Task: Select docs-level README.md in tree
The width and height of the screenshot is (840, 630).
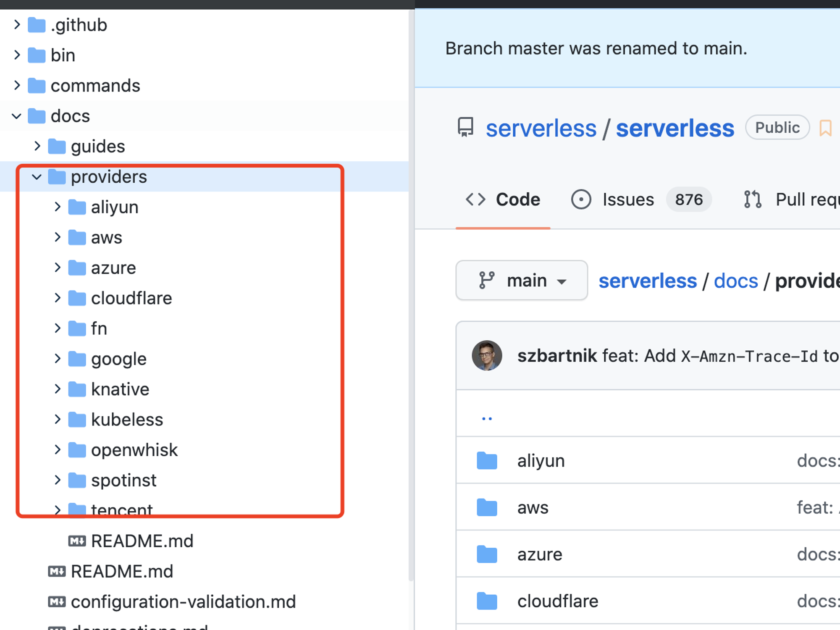Action: pos(122,571)
